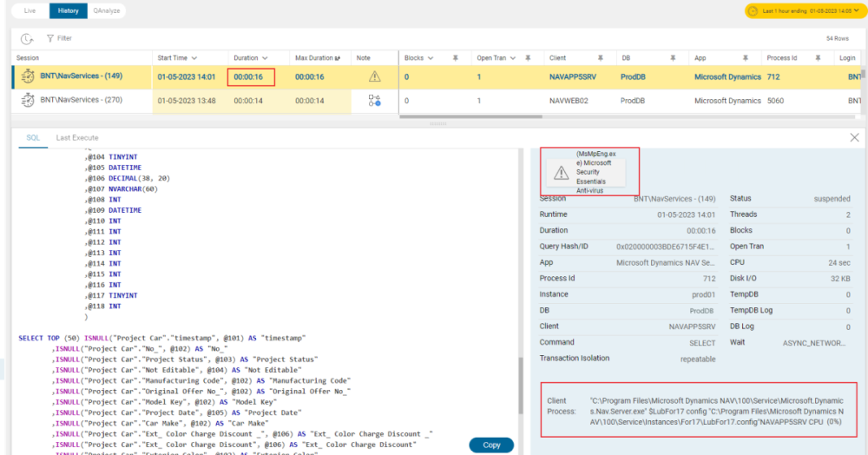The image size is (868, 455).
Task: Click warning note icon in session 149 row
Action: [x=375, y=76]
